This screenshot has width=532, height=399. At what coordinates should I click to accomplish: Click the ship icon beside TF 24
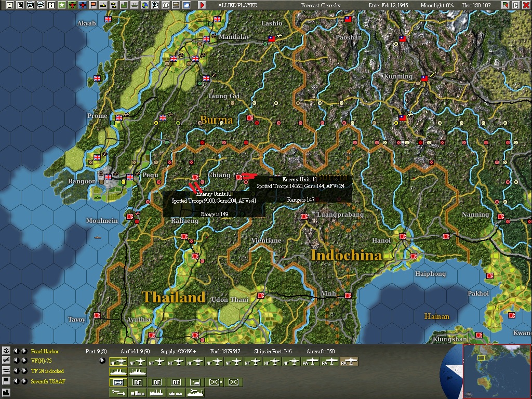pos(6,370)
